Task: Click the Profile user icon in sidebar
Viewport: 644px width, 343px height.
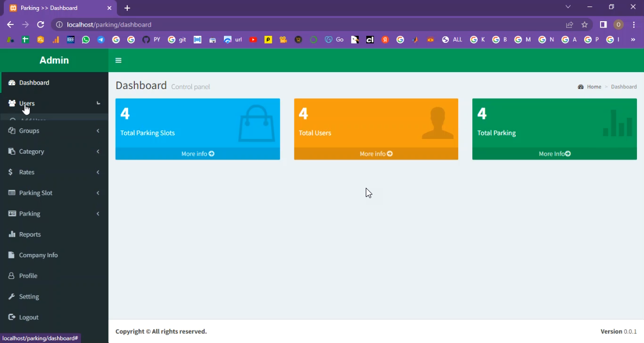Action: (x=11, y=276)
